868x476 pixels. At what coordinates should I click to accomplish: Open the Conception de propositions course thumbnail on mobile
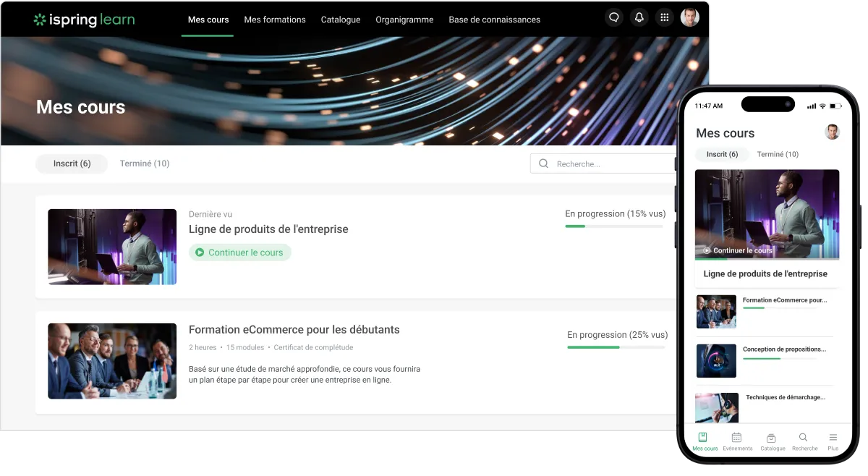pos(716,360)
